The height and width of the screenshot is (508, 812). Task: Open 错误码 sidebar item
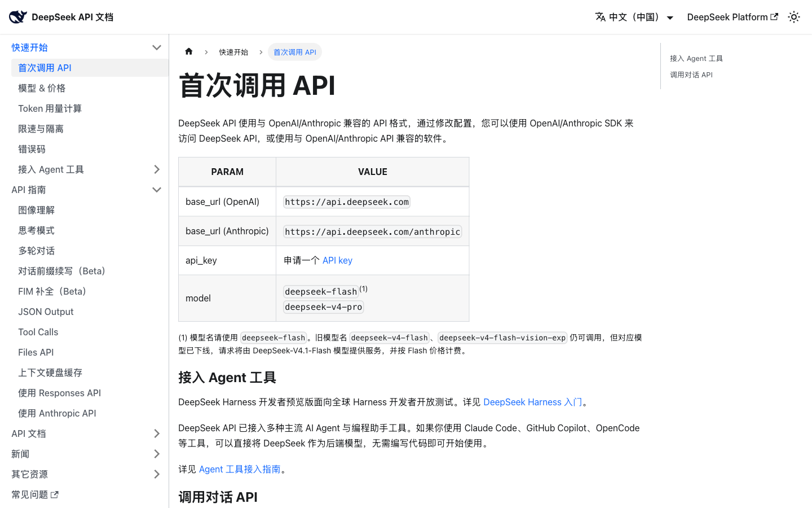pyautogui.click(x=90, y=149)
